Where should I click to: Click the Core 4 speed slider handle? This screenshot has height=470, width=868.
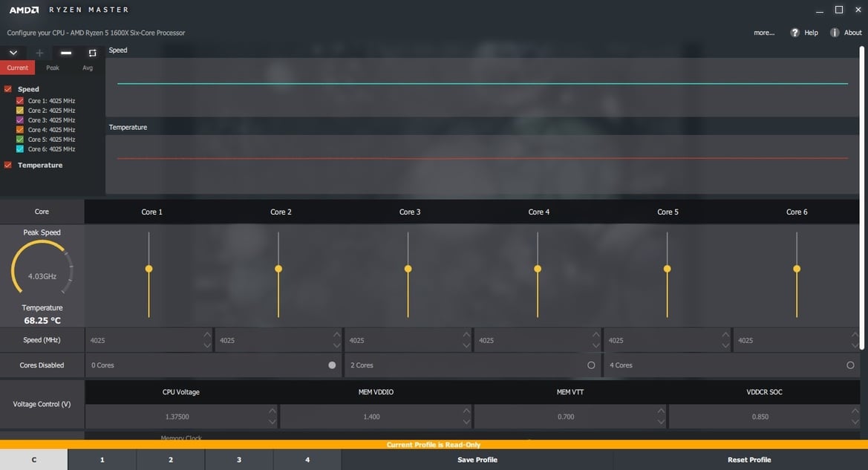(538, 269)
